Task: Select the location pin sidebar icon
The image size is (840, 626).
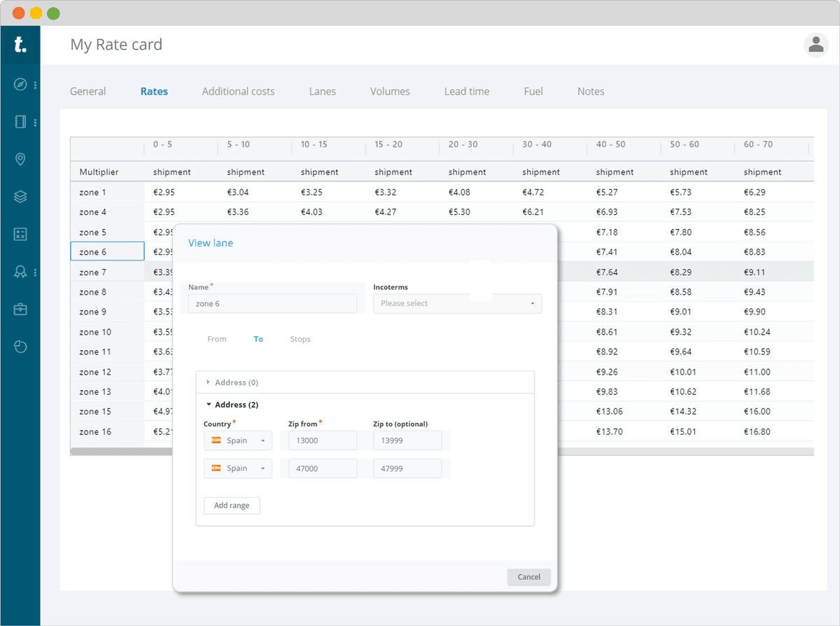Action: pyautogui.click(x=20, y=160)
